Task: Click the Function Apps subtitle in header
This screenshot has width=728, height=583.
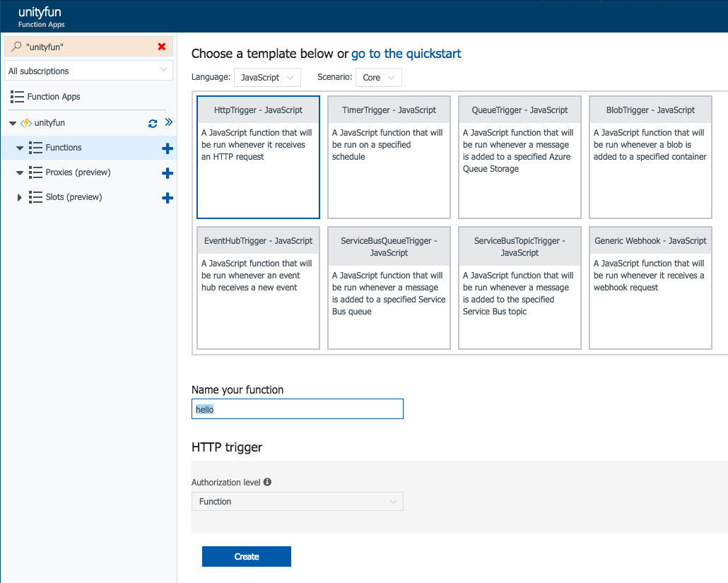Action: pyautogui.click(x=41, y=25)
